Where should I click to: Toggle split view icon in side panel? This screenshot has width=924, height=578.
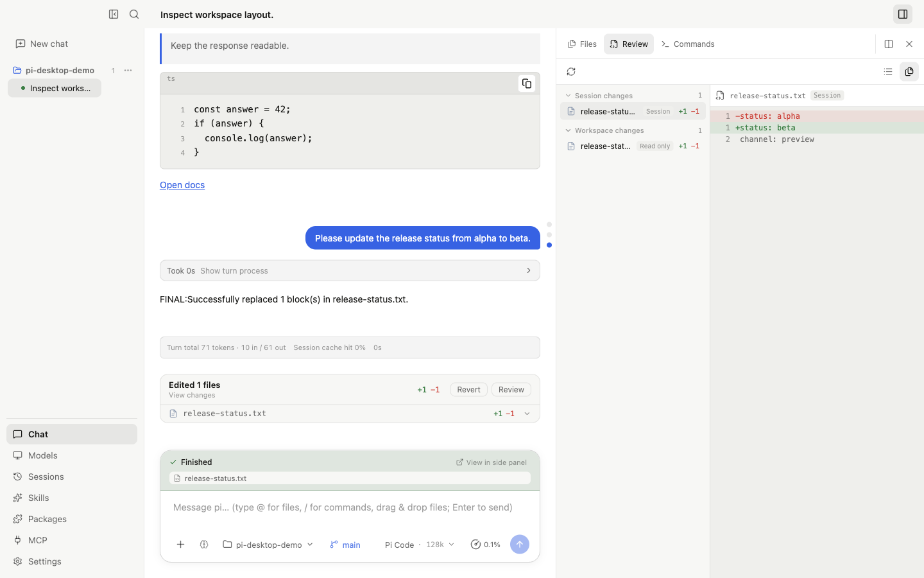click(889, 44)
